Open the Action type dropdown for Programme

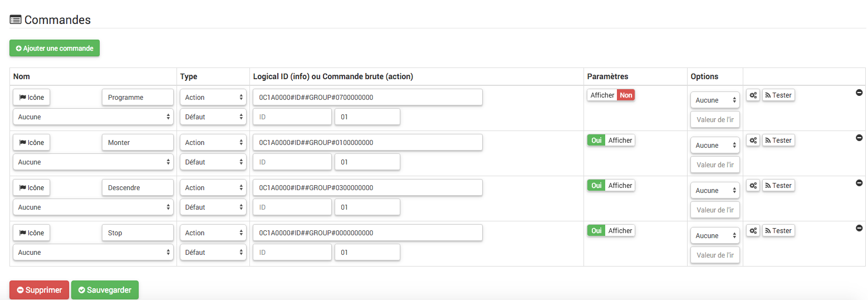(x=213, y=98)
